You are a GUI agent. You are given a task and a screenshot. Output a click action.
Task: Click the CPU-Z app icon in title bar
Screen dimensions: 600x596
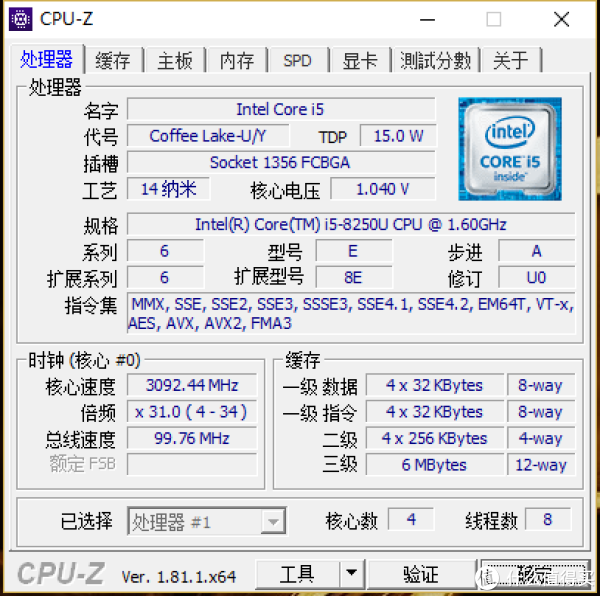tap(21, 19)
